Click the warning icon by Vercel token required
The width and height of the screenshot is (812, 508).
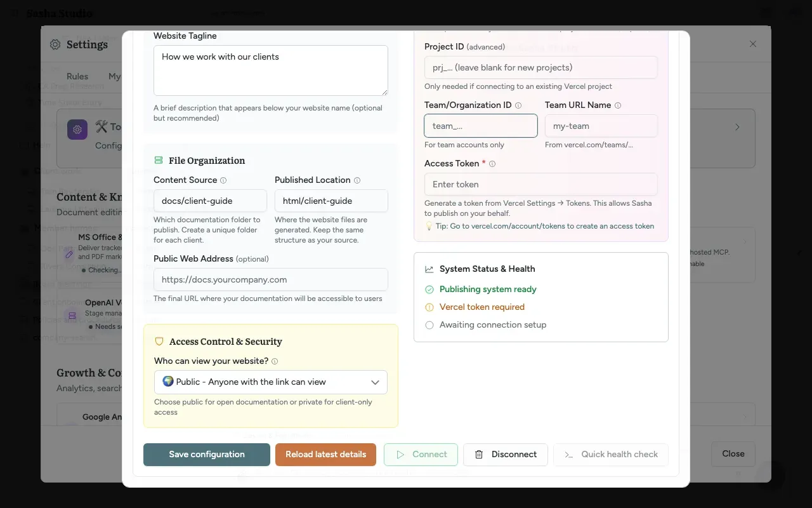point(429,307)
